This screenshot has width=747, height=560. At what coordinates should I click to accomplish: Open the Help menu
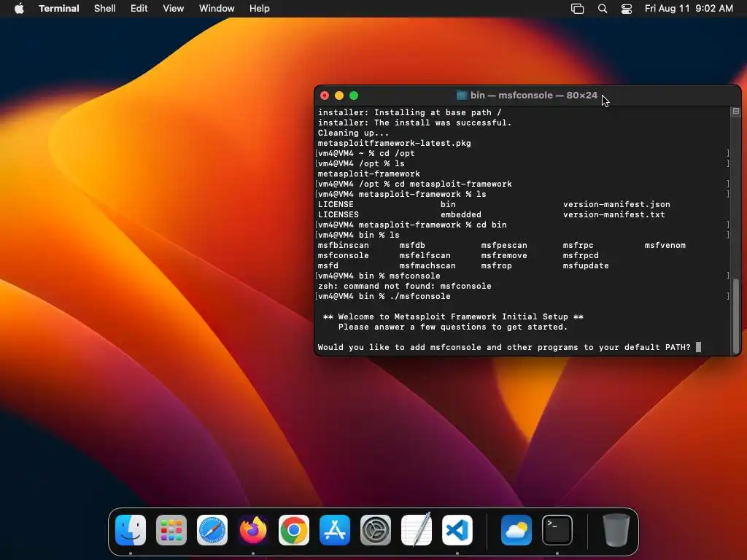(x=260, y=9)
